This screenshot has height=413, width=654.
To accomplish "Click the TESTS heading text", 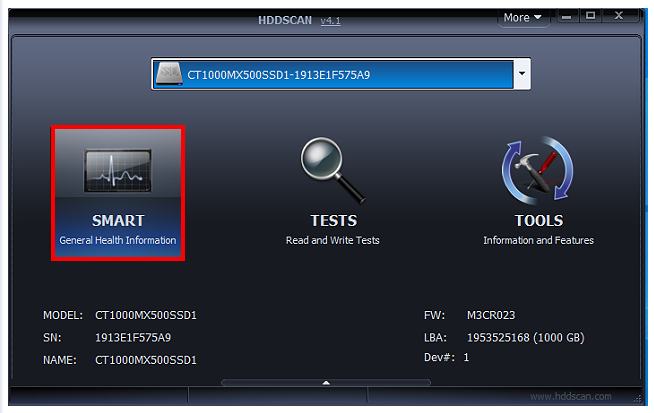I will point(333,221).
